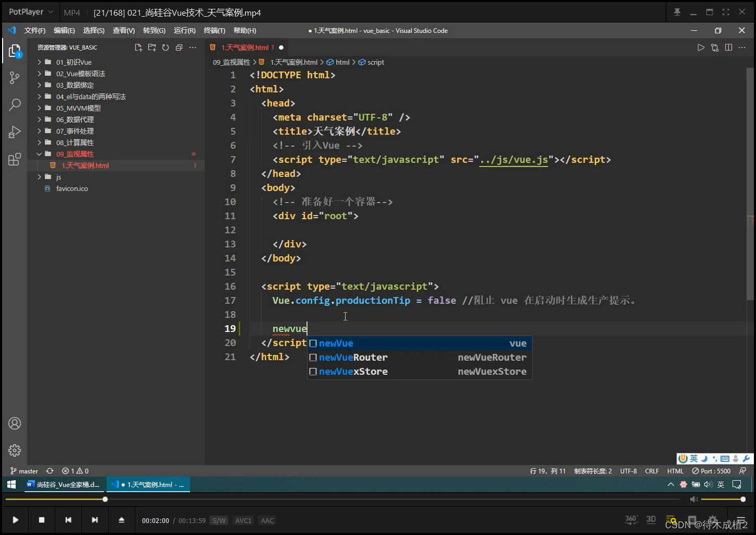The image size is (756, 535).
Task: Open the 查看(V) menu
Action: tap(124, 30)
